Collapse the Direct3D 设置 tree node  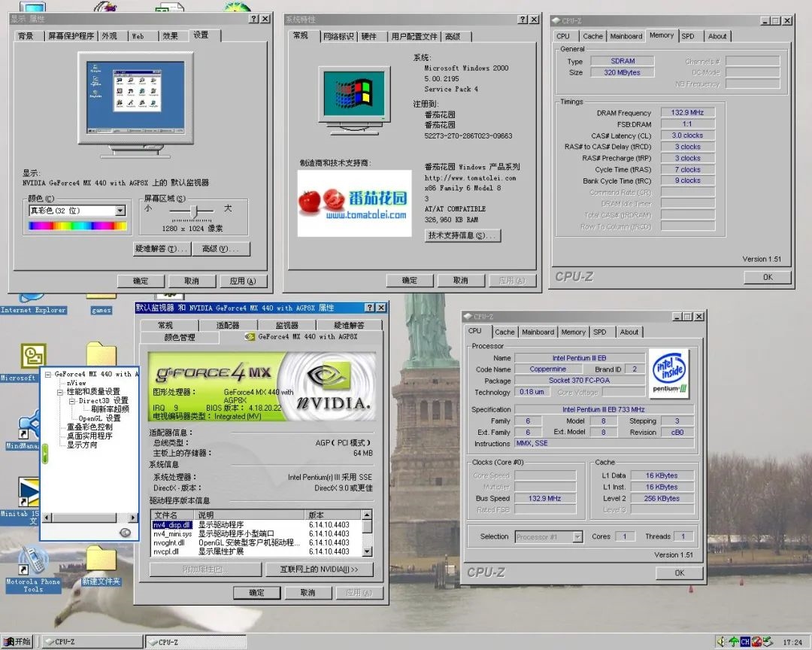[x=73, y=401]
